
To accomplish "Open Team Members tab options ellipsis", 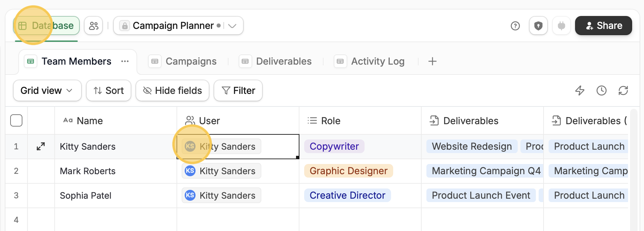I will coord(125,61).
